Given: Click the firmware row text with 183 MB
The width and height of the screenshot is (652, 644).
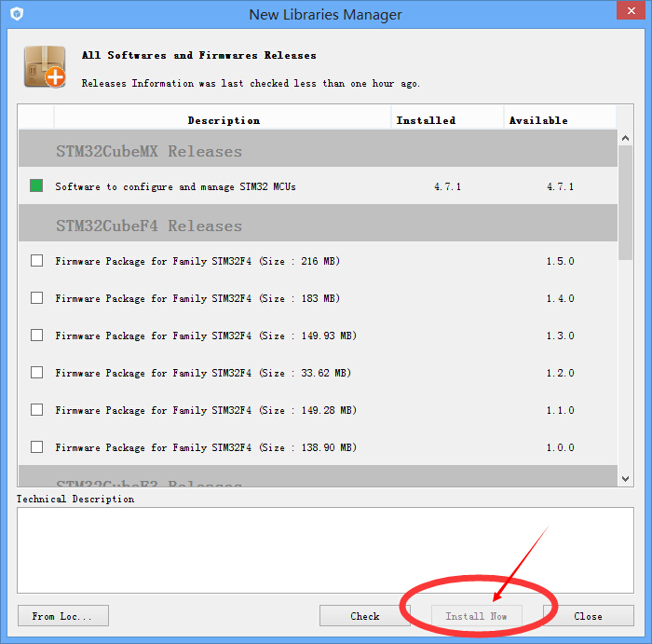Looking at the screenshot, I should (x=197, y=299).
